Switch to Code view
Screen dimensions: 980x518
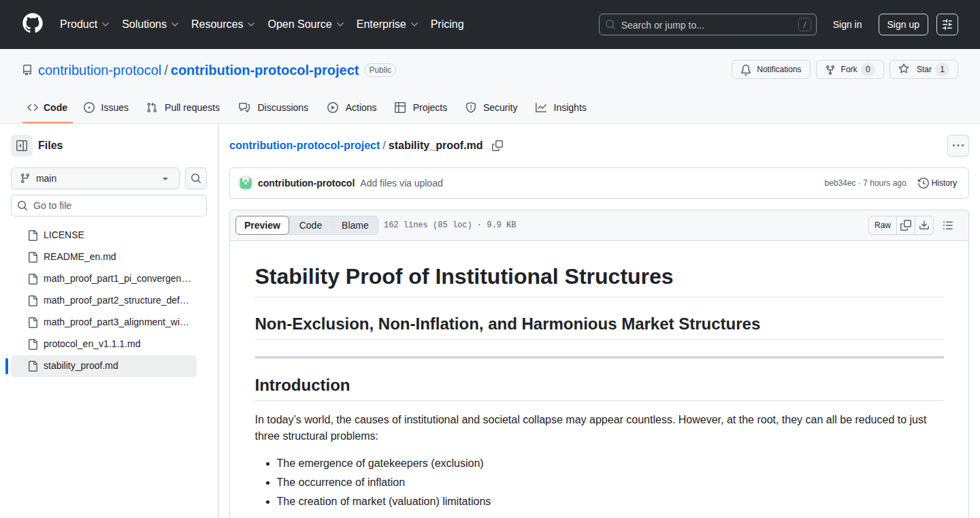[310, 225]
